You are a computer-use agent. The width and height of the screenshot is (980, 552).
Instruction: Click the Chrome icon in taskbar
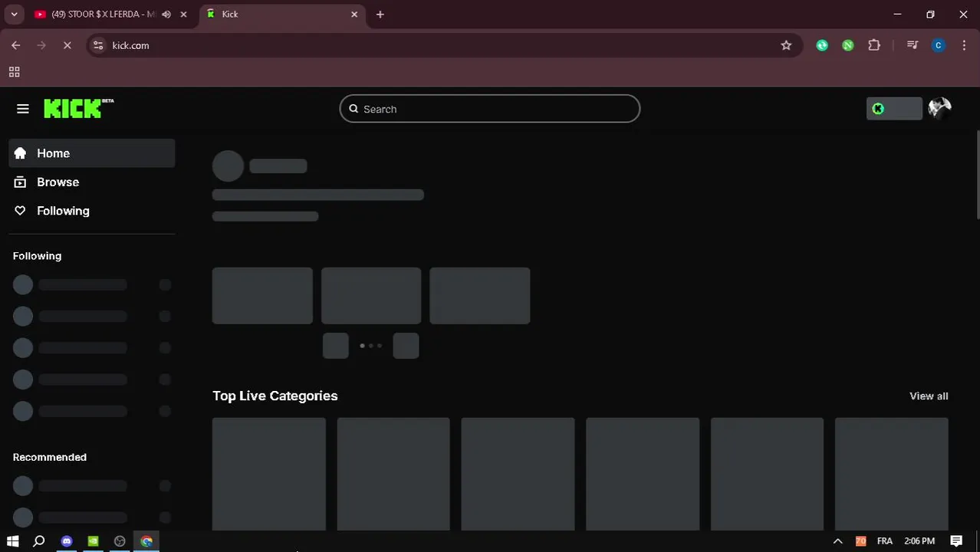pos(146,541)
